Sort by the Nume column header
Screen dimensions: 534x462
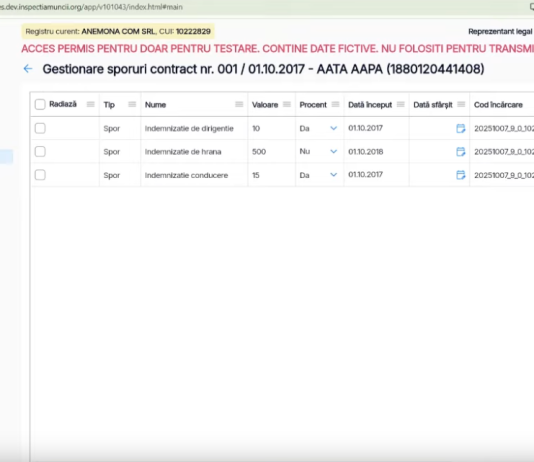tap(155, 105)
